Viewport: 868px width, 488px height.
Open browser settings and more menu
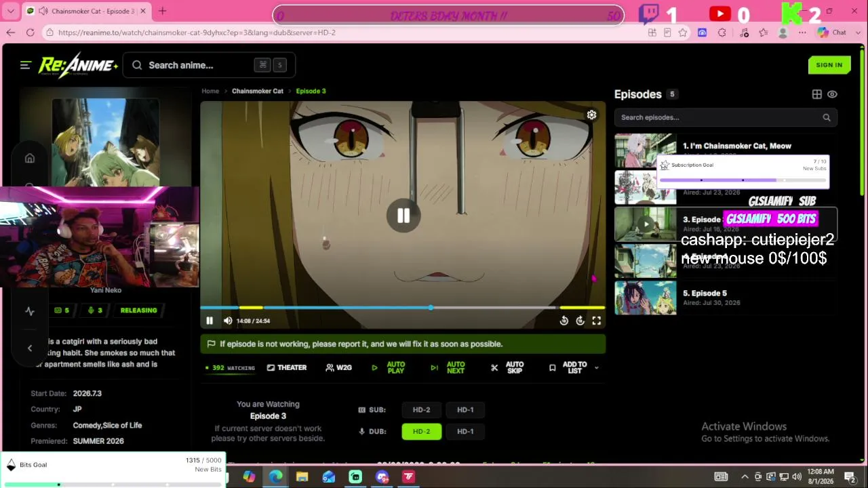coord(803,33)
